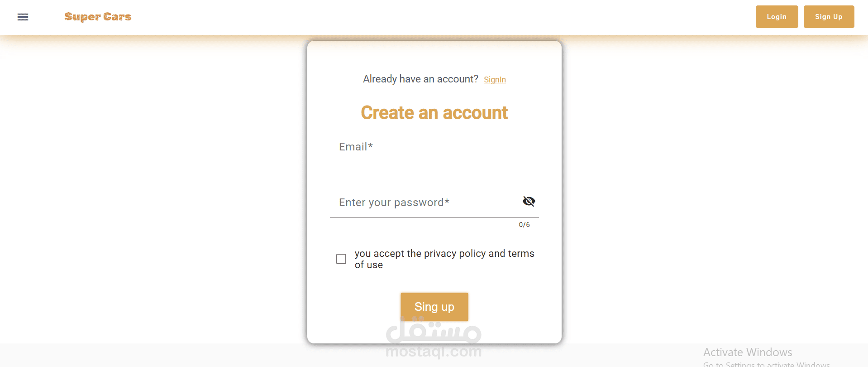This screenshot has height=367, width=868.
Task: Click the Go to Settings activation text
Action: (766, 364)
